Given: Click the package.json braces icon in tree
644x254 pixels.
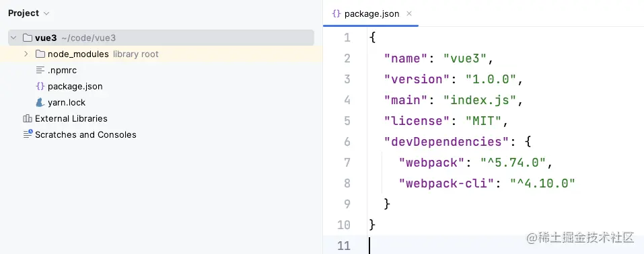Looking at the screenshot, I should [x=40, y=86].
